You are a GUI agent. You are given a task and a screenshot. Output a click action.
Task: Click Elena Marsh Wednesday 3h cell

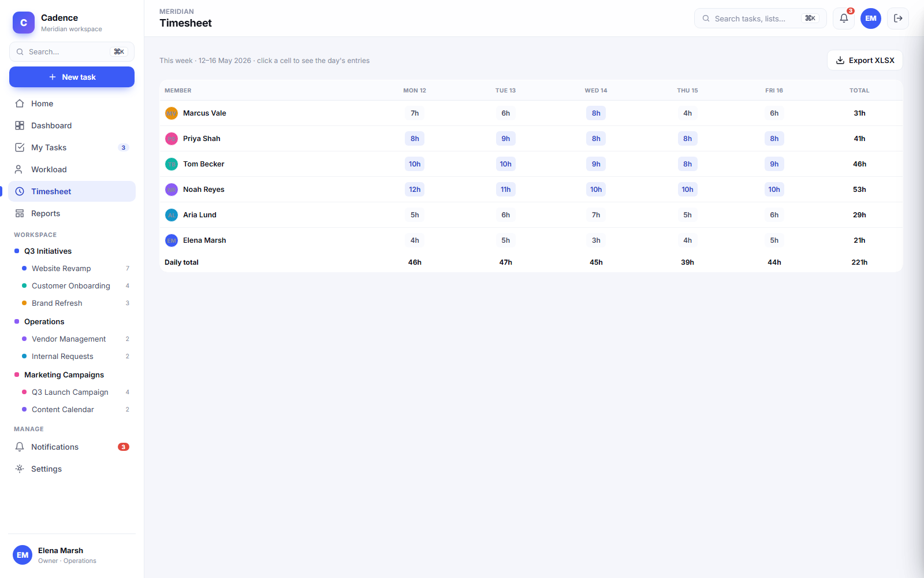click(x=596, y=240)
